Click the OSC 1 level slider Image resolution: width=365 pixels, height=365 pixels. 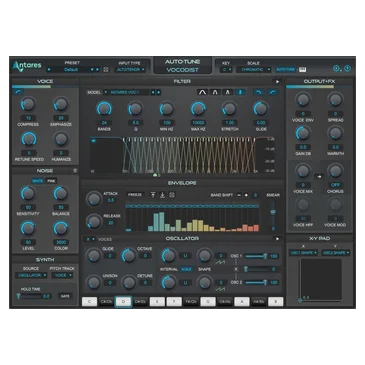click(x=256, y=256)
